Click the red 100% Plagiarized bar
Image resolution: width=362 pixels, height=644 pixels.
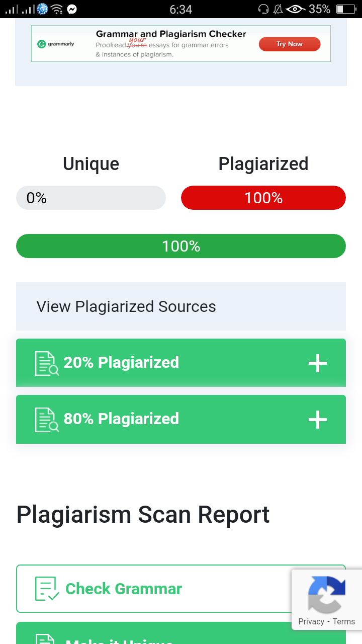pos(263,198)
